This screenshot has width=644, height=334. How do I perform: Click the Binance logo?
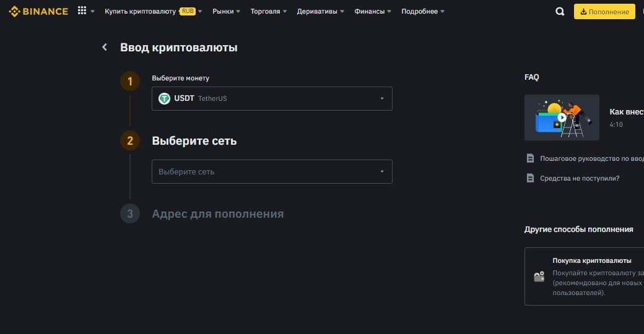(x=38, y=11)
